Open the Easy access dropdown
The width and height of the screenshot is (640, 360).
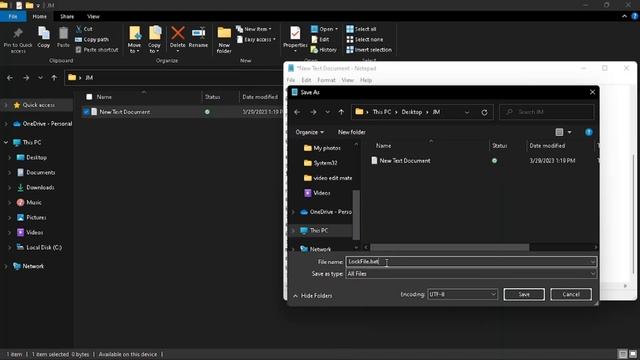click(x=256, y=40)
